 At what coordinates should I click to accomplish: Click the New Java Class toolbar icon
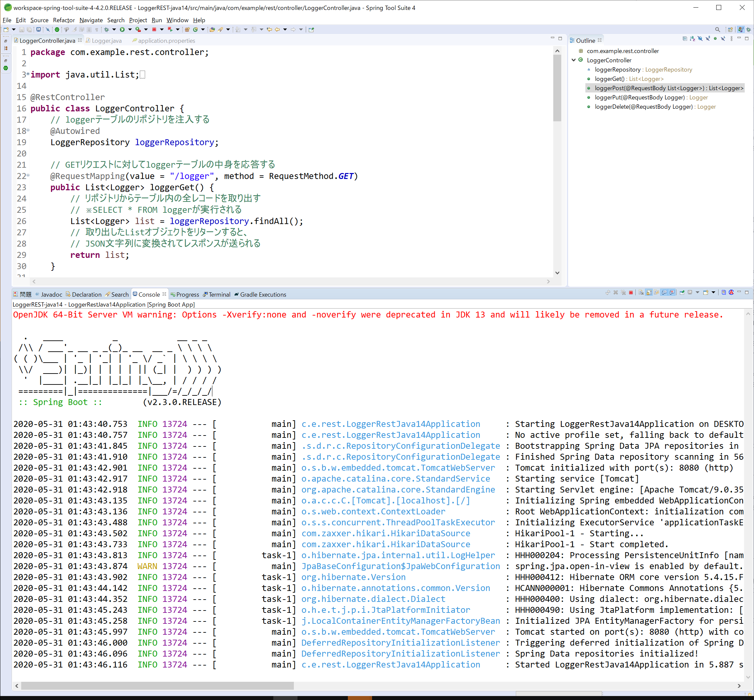195,29
